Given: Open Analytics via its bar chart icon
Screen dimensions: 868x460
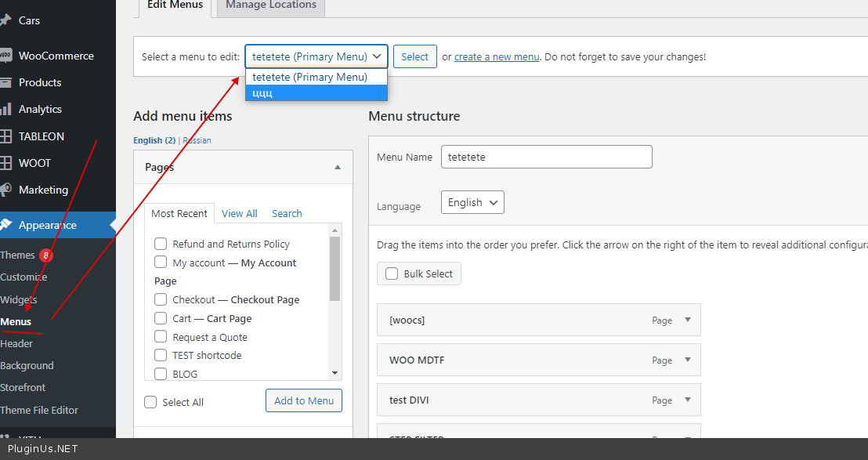Looking at the screenshot, I should click(x=5, y=109).
